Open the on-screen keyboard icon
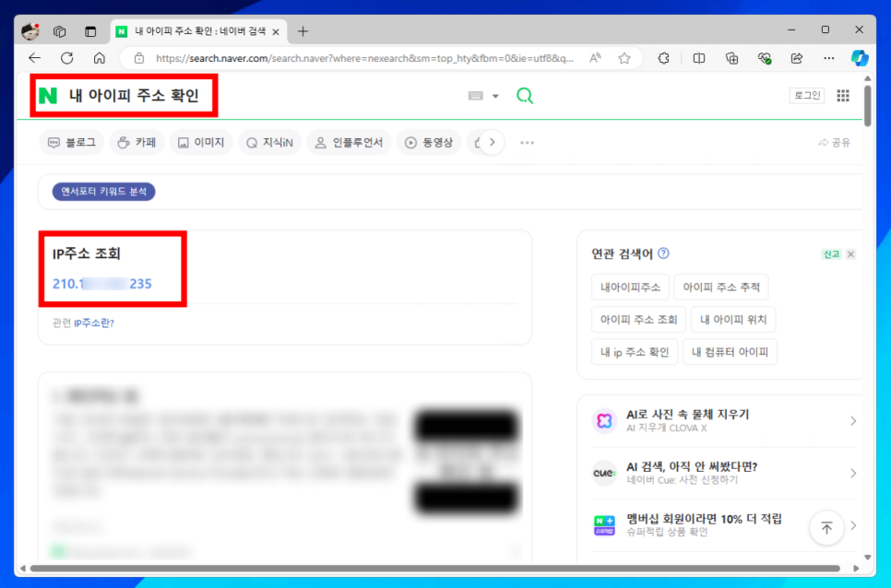Screen dimensions: 891x588 [476, 96]
